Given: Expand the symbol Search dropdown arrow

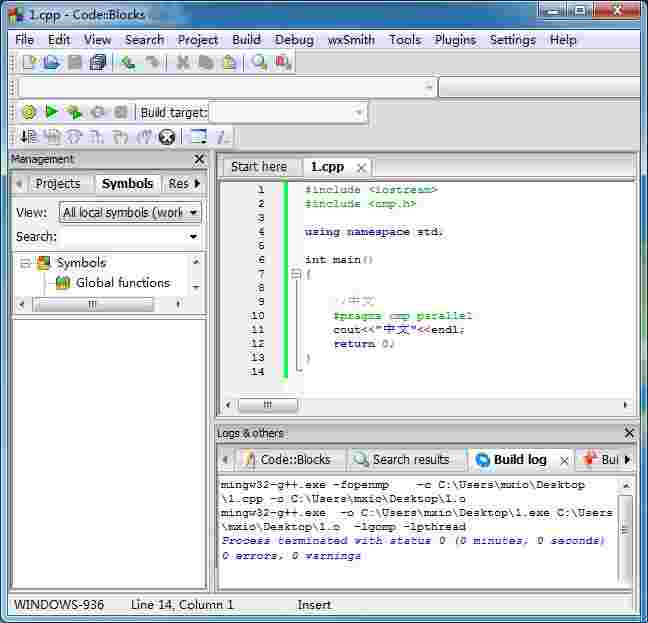Looking at the screenshot, I should click(x=193, y=237).
